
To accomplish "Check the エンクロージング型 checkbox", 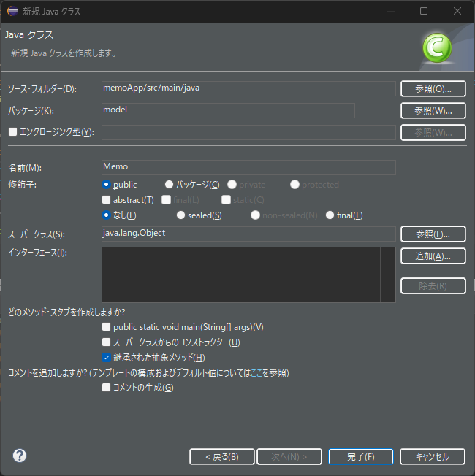I will pyautogui.click(x=12, y=131).
